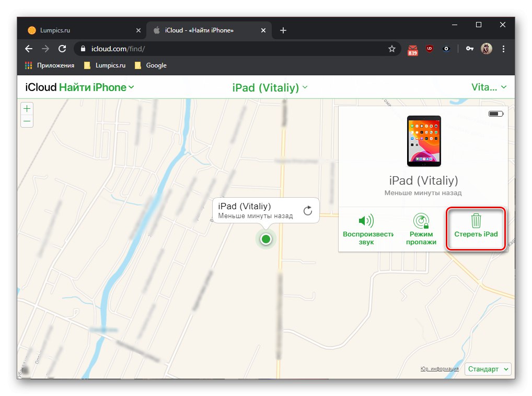This screenshot has width=532, height=396.
Task: Open the Chrome three-dot menu
Action: pos(503,49)
